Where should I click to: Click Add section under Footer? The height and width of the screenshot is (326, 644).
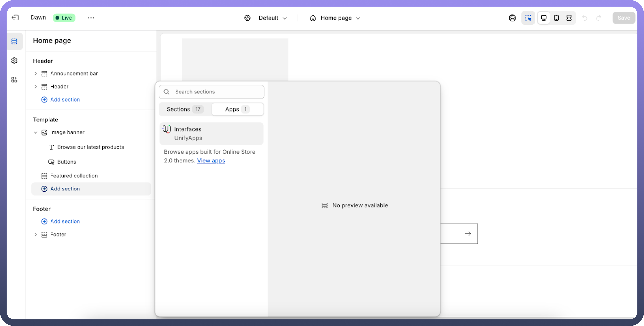coord(65,221)
